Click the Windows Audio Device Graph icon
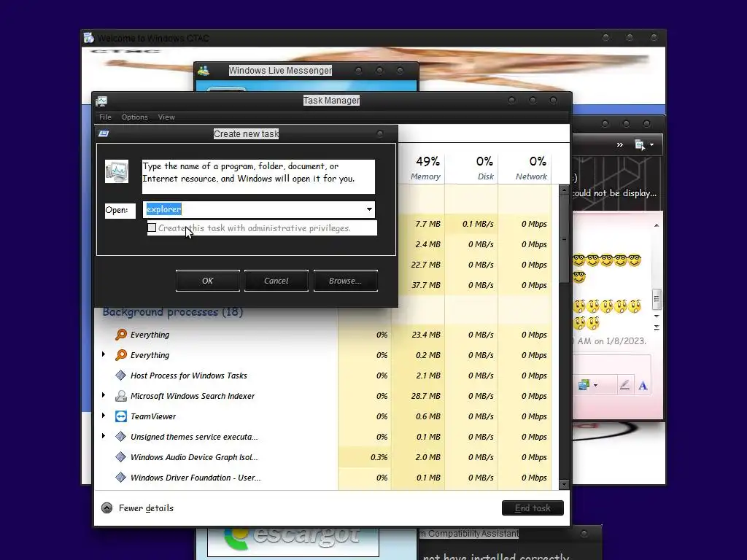 [x=121, y=457]
